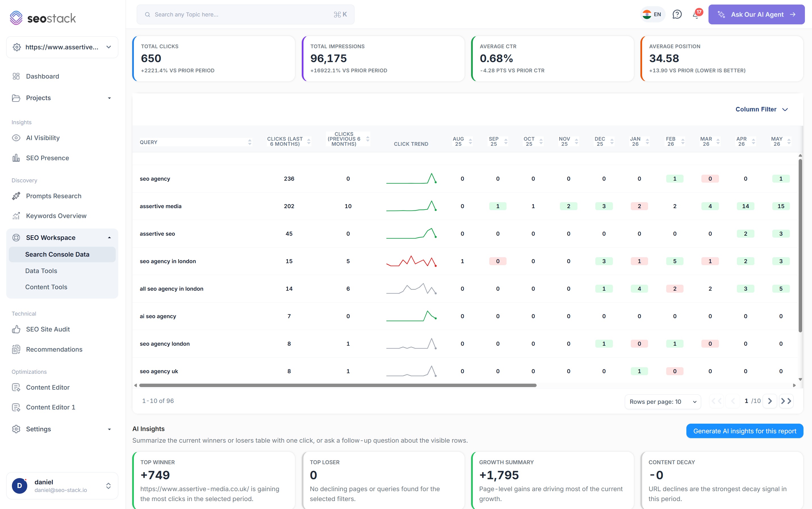Expand the Settings menu arrow

109,429
